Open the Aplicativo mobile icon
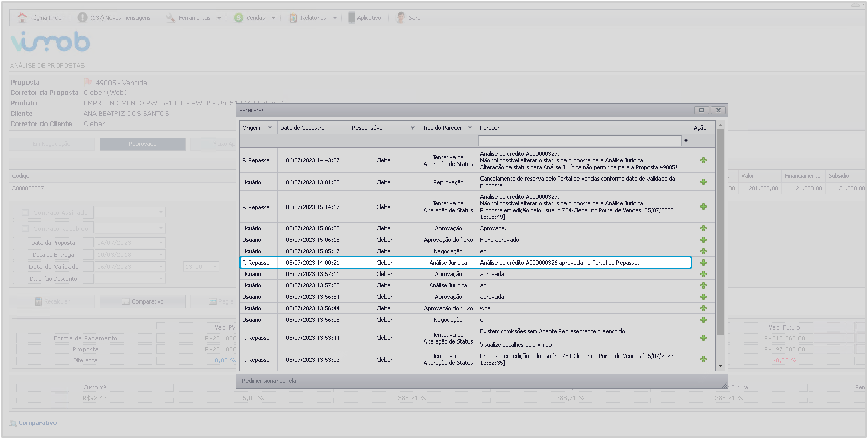The width and height of the screenshot is (868, 439). coord(352,18)
